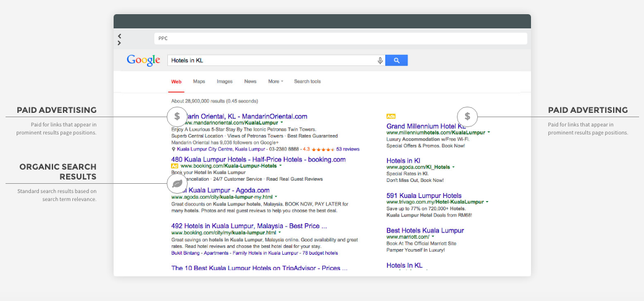Click the About 28,900,000 results text
Viewport: 644px width, 301px height.
click(x=214, y=101)
